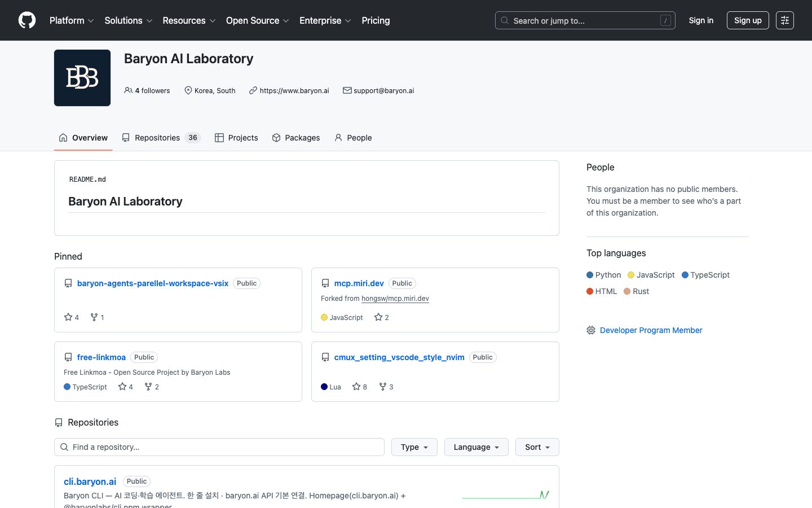The height and width of the screenshot is (508, 812).
Task: Focus the Search or jump to field
Action: pyautogui.click(x=585, y=20)
